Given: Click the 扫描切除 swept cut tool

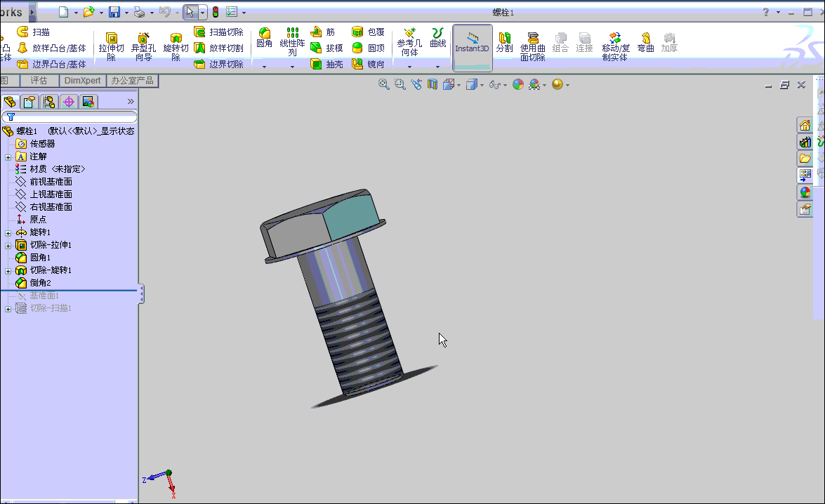Looking at the screenshot, I should tap(218, 32).
